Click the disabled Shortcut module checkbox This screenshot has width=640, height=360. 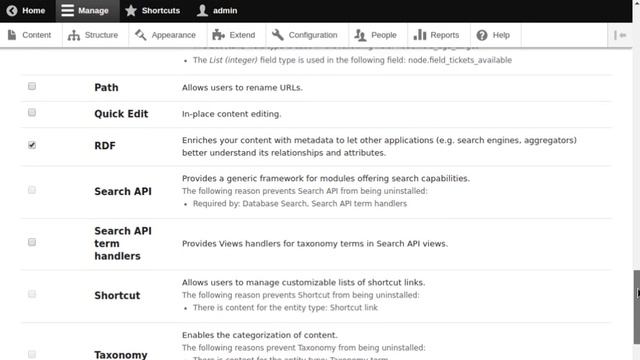32,294
